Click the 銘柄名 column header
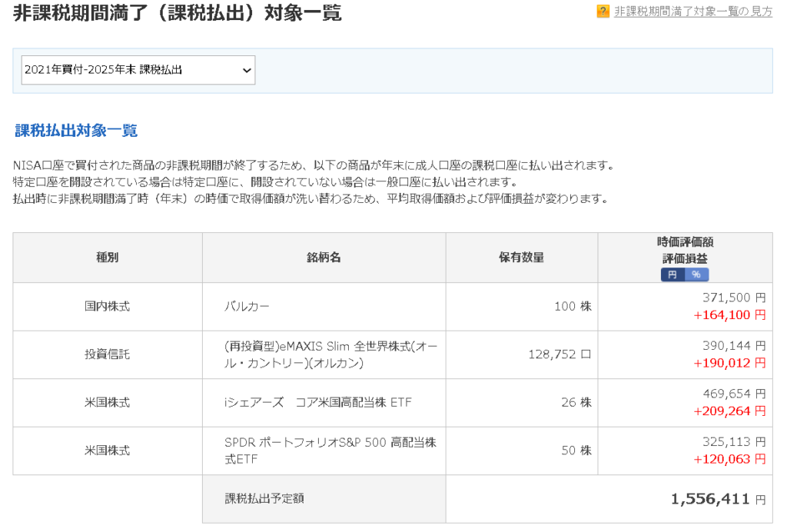787x532 pixels. (x=322, y=257)
